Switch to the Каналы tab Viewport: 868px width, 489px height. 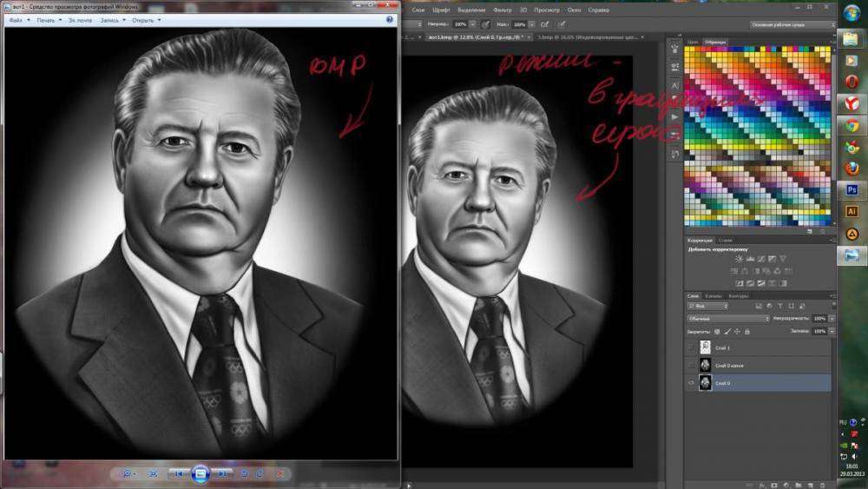714,295
